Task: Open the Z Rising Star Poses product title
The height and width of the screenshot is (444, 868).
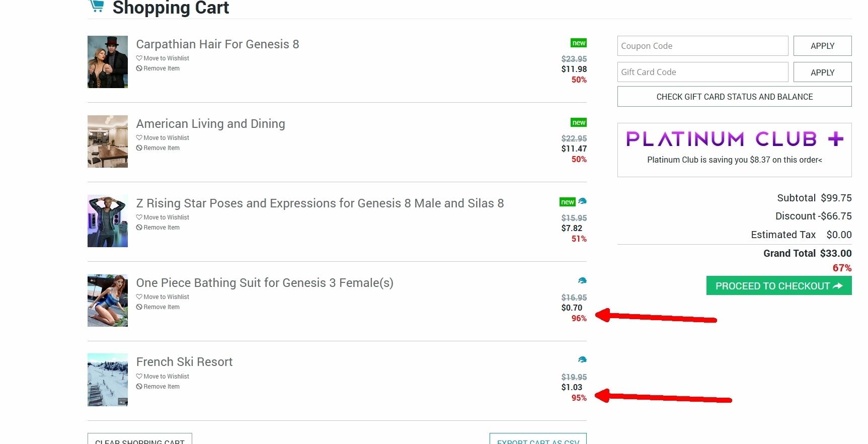Action: (x=320, y=203)
